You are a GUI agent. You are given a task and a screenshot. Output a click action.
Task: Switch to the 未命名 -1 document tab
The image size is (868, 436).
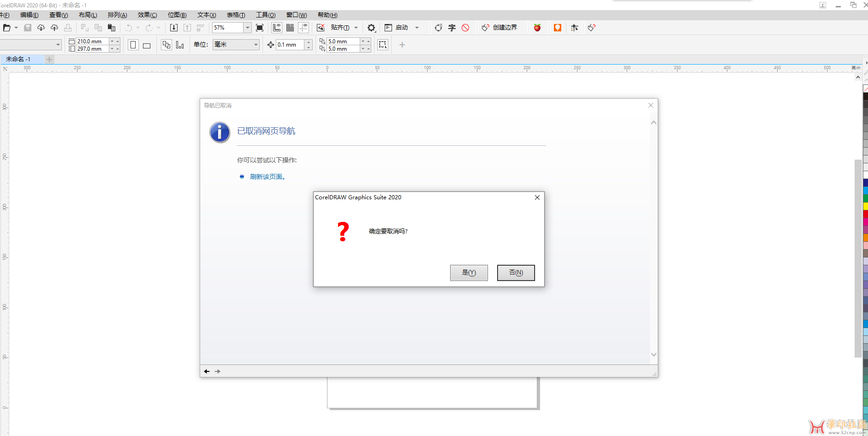tap(22, 59)
